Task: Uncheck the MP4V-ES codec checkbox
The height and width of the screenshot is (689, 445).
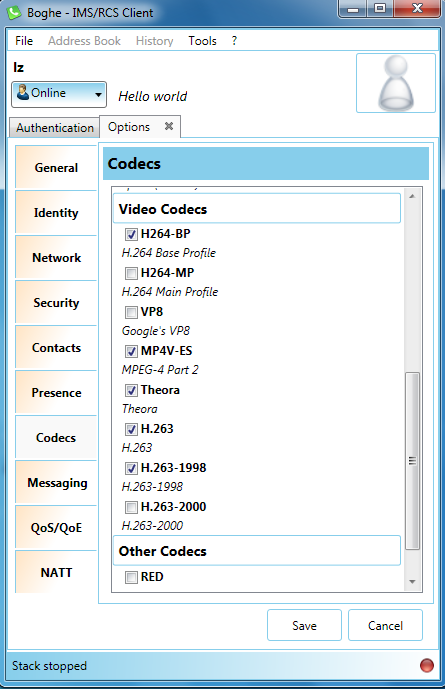Action: tap(131, 351)
